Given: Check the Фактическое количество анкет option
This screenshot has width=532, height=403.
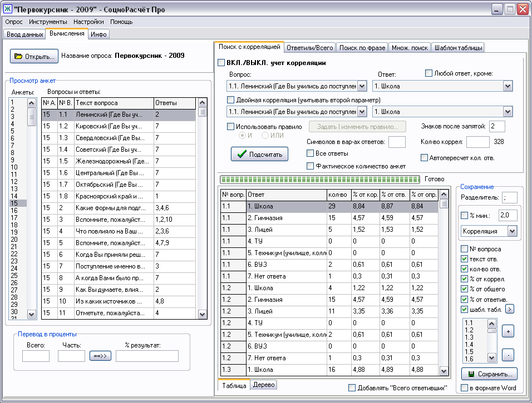Looking at the screenshot, I should (311, 166).
